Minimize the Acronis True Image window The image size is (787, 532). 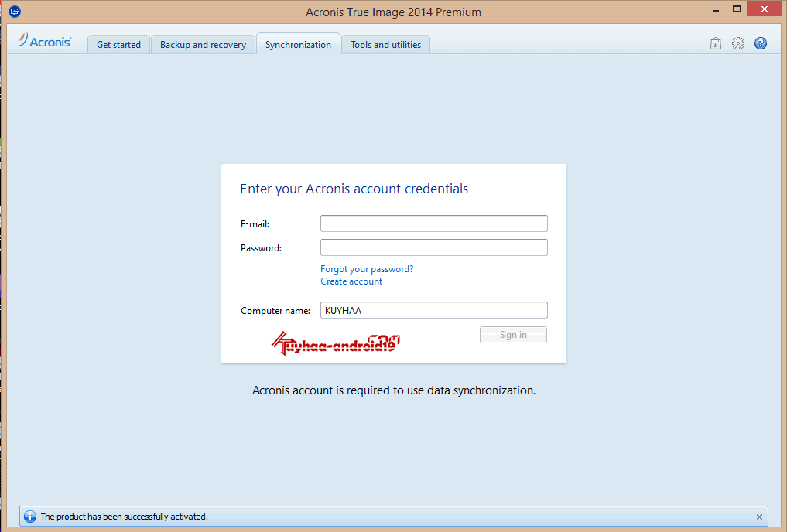click(x=716, y=9)
